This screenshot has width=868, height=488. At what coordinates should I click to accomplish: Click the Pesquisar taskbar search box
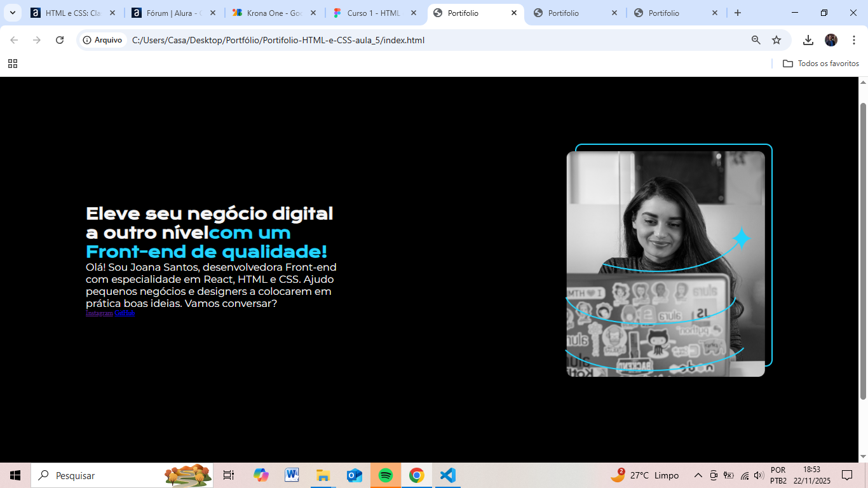pyautogui.click(x=122, y=475)
